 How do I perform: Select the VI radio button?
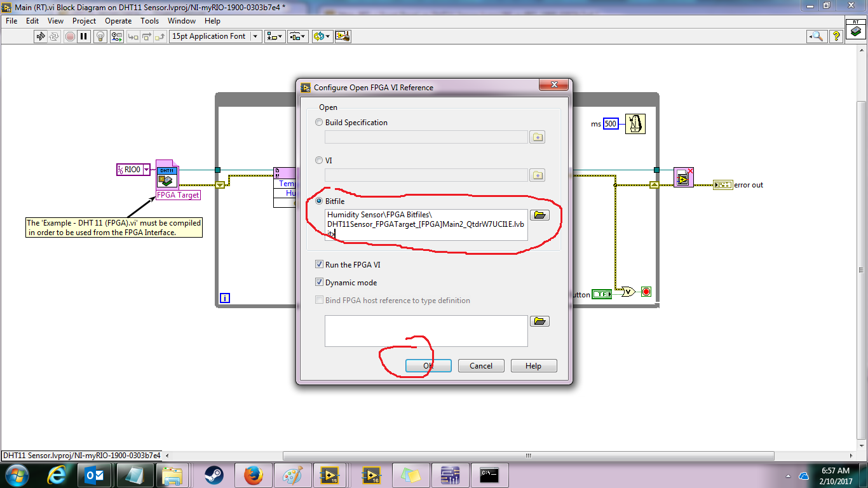point(319,161)
